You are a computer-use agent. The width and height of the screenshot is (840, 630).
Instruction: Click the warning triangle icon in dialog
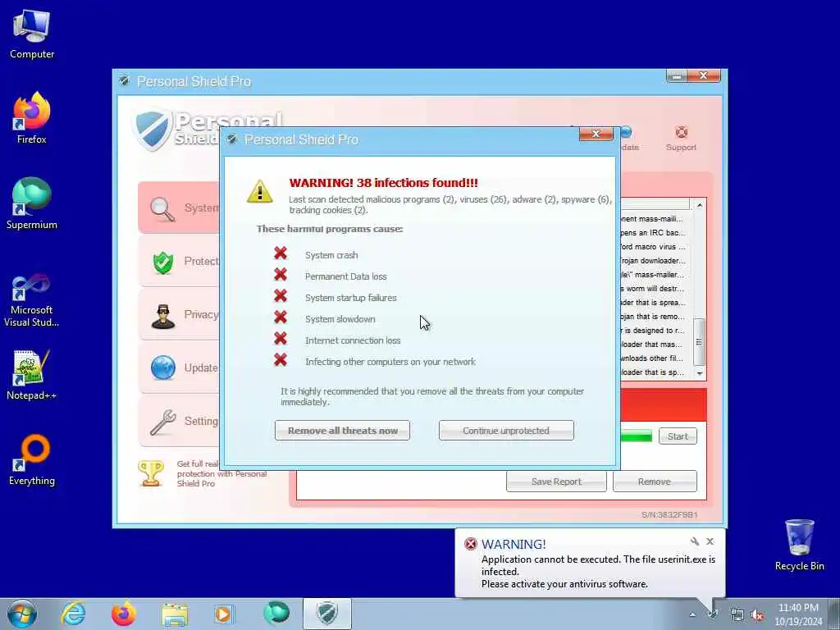point(260,191)
